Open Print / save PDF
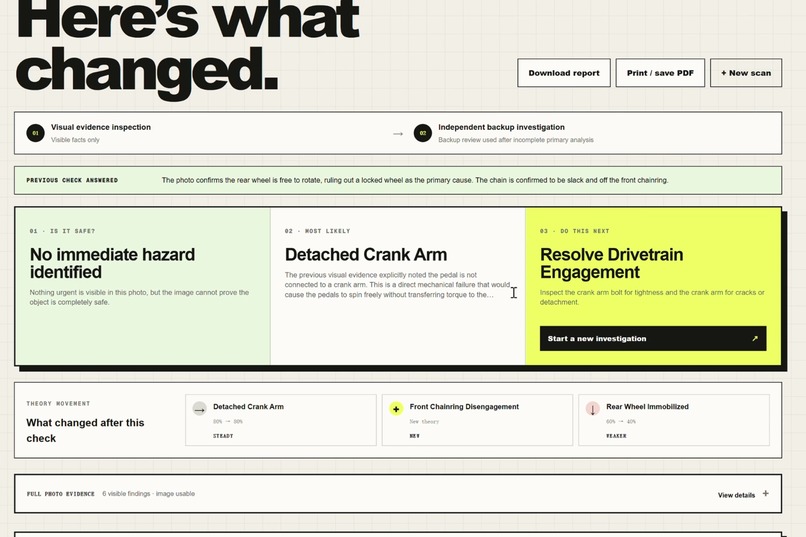The height and width of the screenshot is (537, 806). (660, 73)
